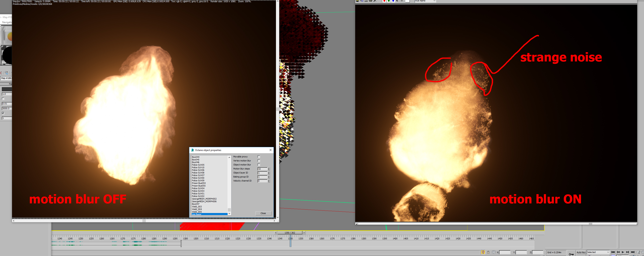The image size is (644, 256).
Task: Open the Selected key filter dropdown
Action: coord(598,252)
